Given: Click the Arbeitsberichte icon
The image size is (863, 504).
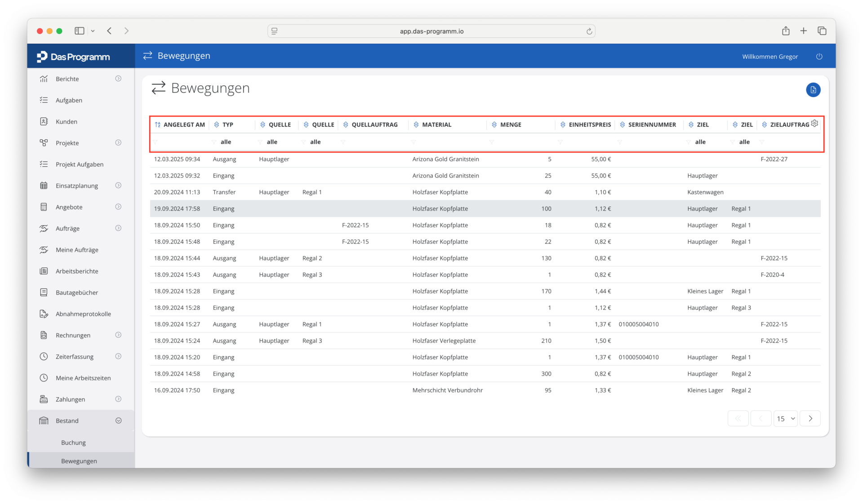Looking at the screenshot, I should click(x=44, y=271).
